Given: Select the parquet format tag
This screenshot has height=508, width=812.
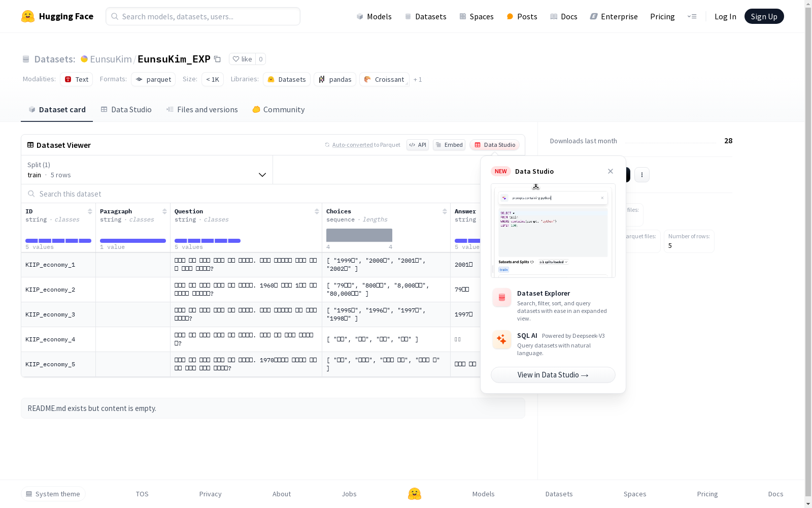Looking at the screenshot, I should coord(153,79).
